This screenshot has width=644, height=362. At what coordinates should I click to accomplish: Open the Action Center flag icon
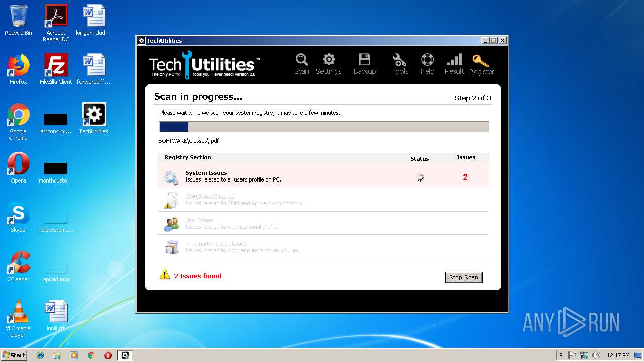coord(572,355)
